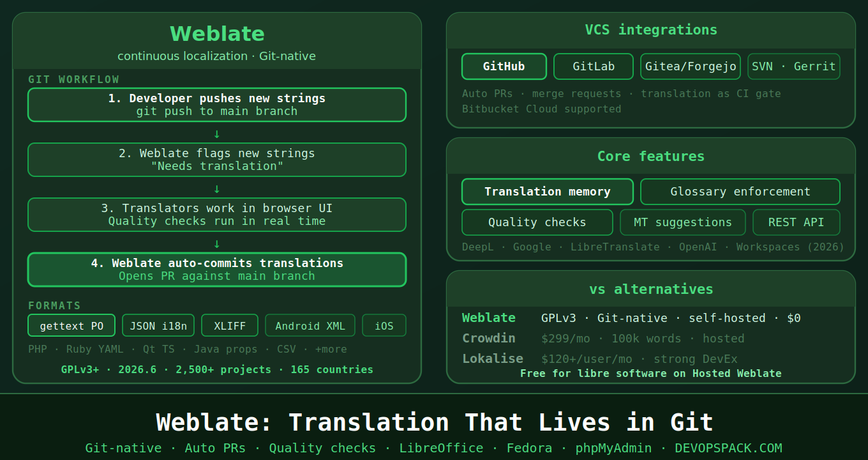Viewport: 868px width, 460px height.
Task: Click the GIT WORKFLOW section label
Action: 74,80
